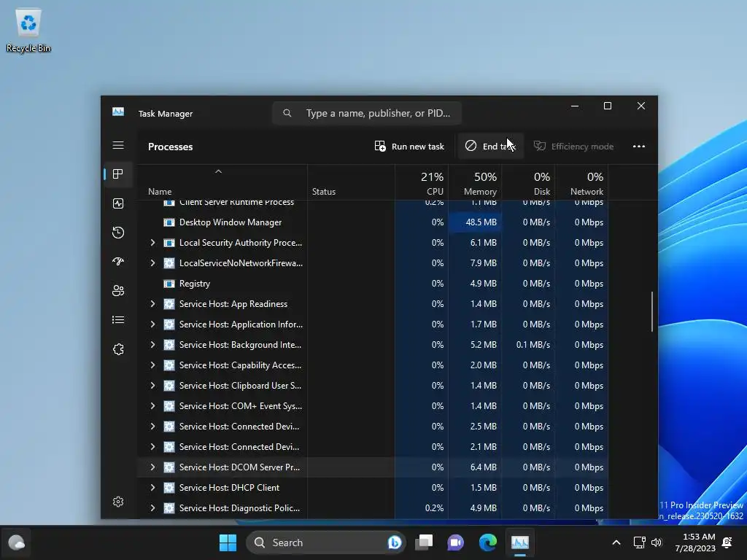Click the Efficiency mode button
Viewport: 747px width, 560px height.
tap(573, 146)
